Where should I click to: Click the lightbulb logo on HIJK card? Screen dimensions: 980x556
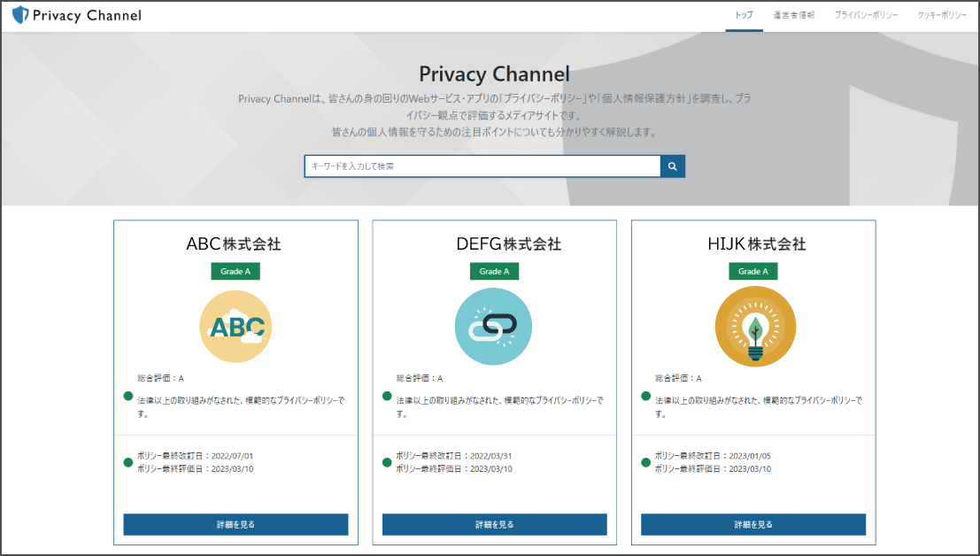tap(752, 327)
